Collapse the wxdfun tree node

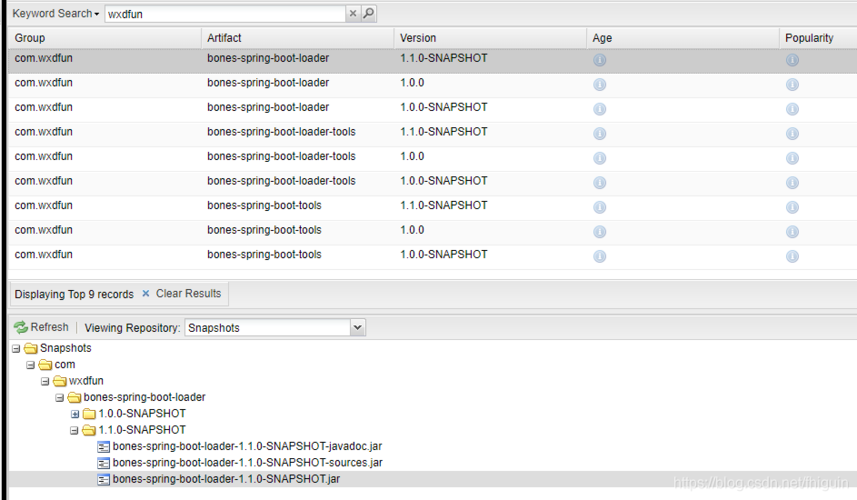coord(45,381)
